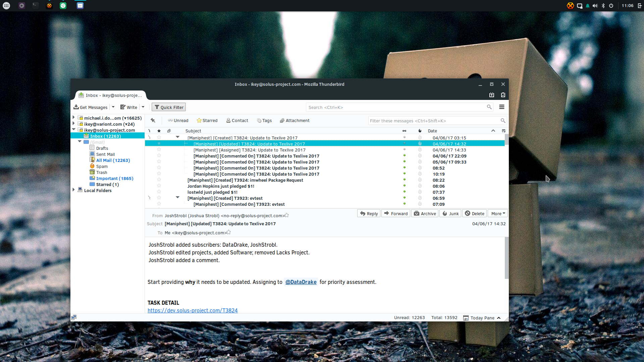The width and height of the screenshot is (644, 362).
Task: Filter messages from Contacts only
Action: coord(237,121)
